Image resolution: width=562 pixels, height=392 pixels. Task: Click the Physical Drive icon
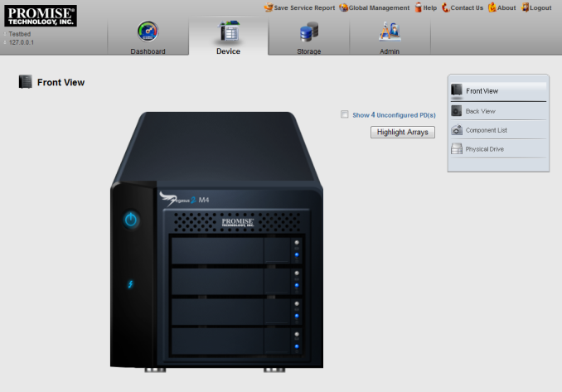coord(457,148)
